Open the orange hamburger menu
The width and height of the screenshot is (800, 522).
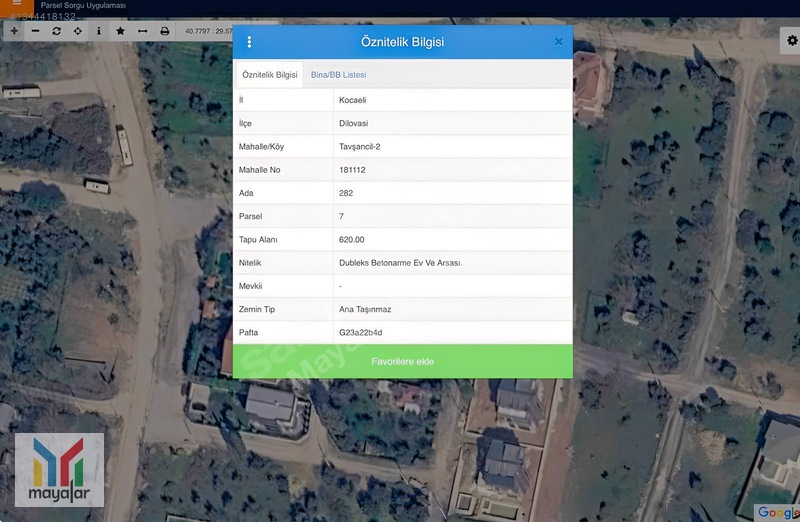16,5
